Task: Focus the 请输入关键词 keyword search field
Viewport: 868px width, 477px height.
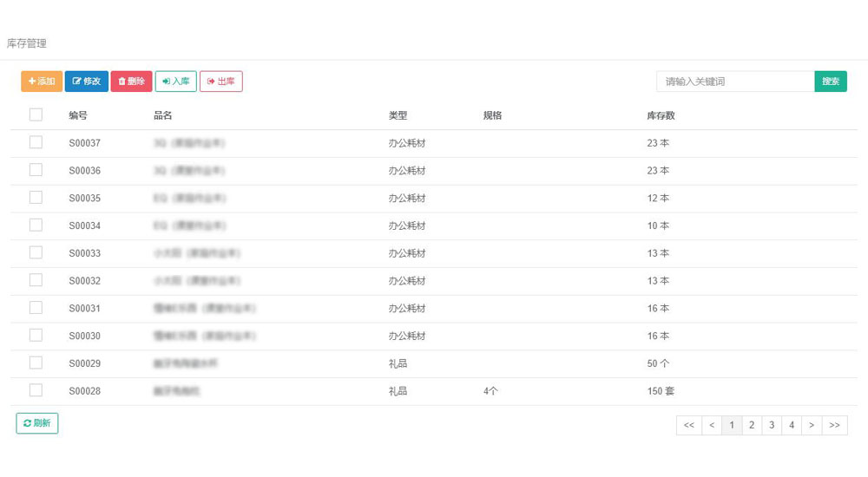Action: point(735,82)
